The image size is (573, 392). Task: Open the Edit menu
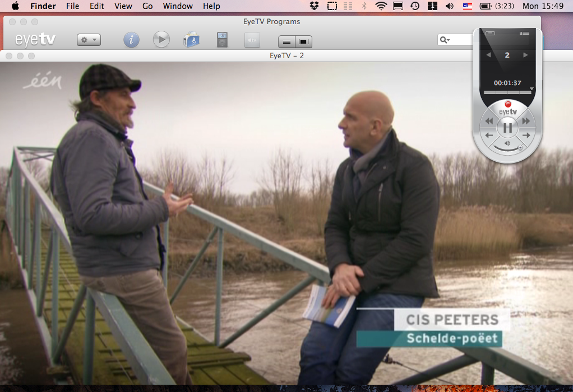coord(97,6)
